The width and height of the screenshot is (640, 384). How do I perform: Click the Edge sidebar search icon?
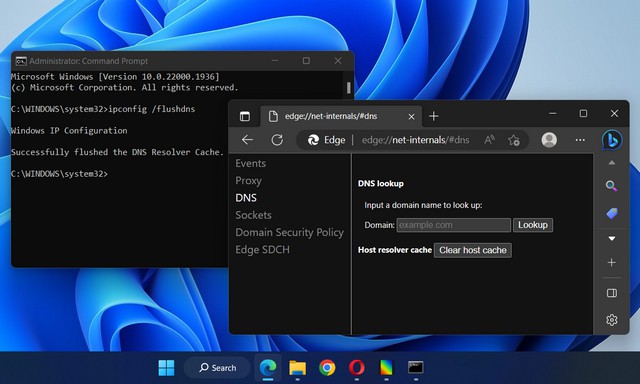click(611, 186)
